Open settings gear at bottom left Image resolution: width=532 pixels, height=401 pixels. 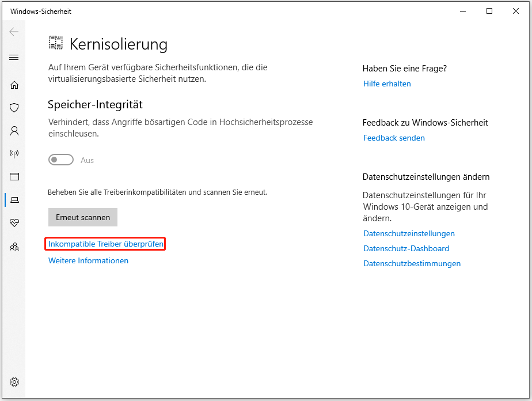[x=14, y=382]
